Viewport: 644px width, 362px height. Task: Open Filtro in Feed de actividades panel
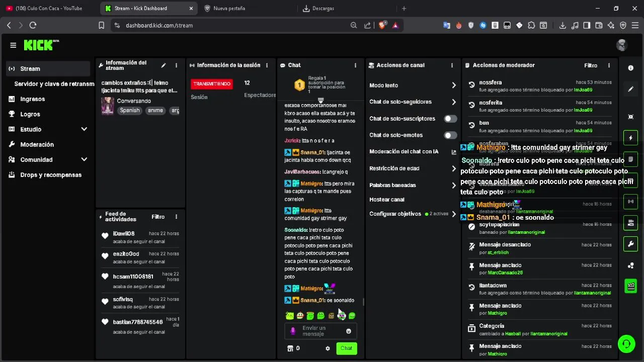tap(158, 217)
